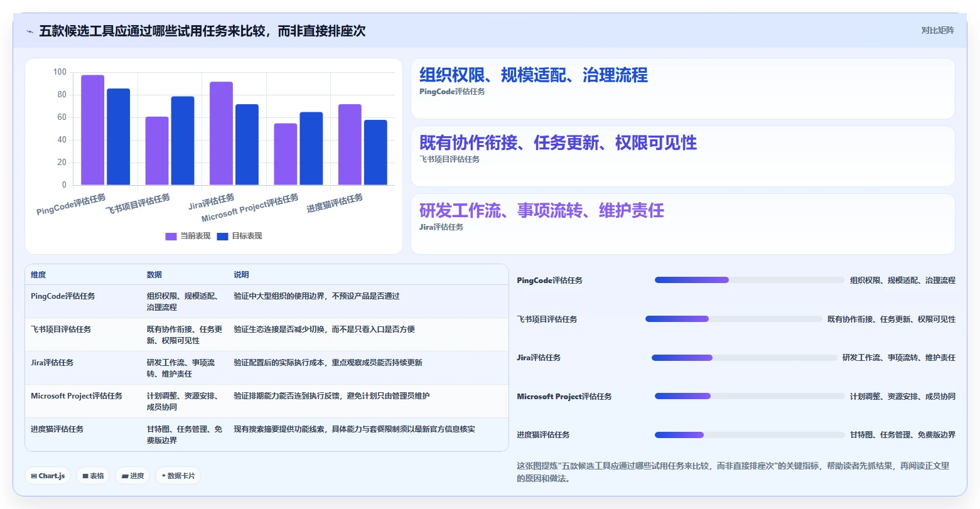Screen dimensions: 980x509
Task: Click the blue Jira target bar in the chart
Action: (x=247, y=145)
